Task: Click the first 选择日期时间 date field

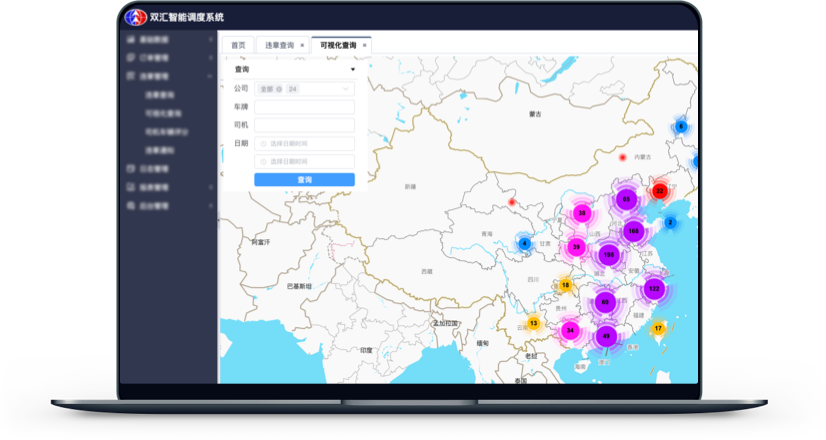Action: tap(304, 143)
